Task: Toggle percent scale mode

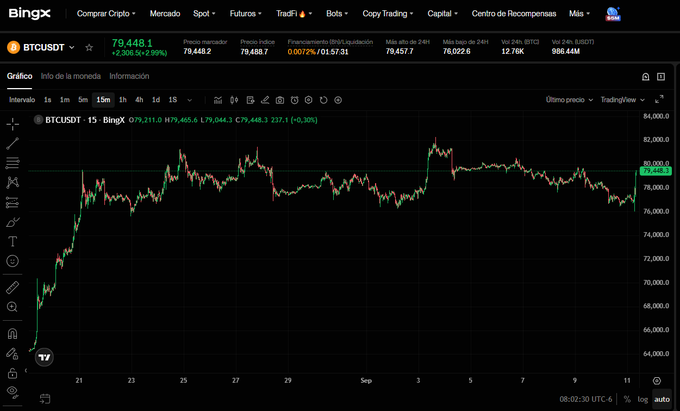Action: coord(627,399)
